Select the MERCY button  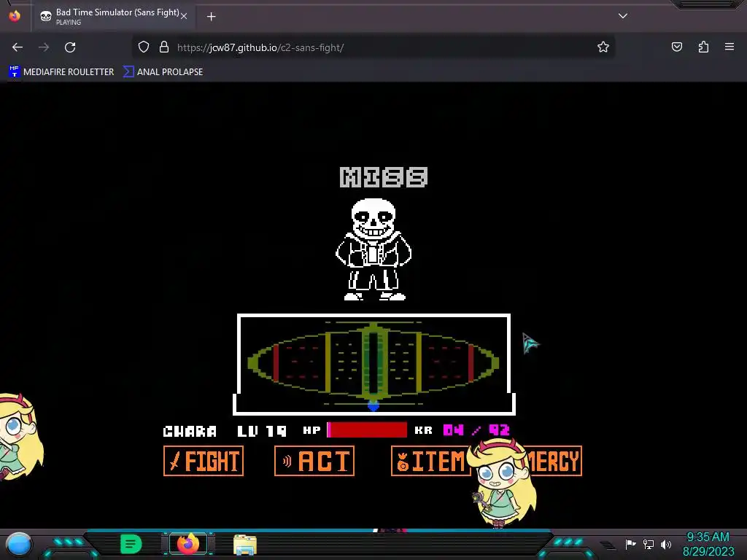coord(554,461)
